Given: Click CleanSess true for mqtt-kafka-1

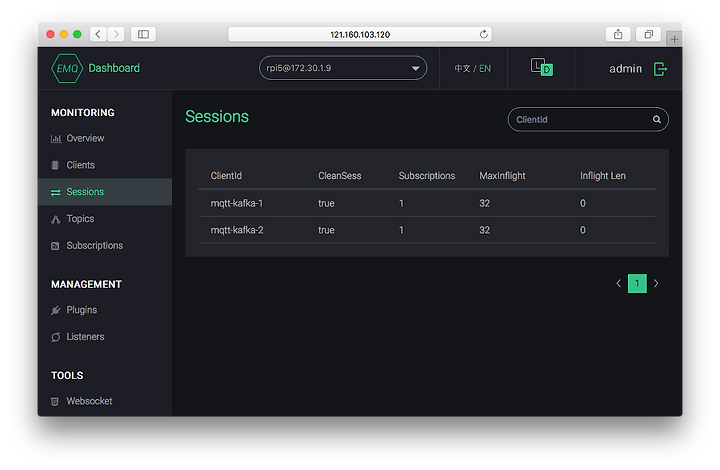Looking at the screenshot, I should coord(326,203).
